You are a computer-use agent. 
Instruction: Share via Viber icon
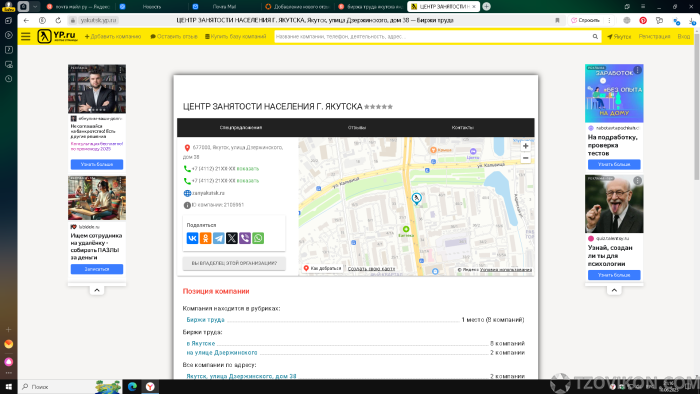pyautogui.click(x=245, y=238)
